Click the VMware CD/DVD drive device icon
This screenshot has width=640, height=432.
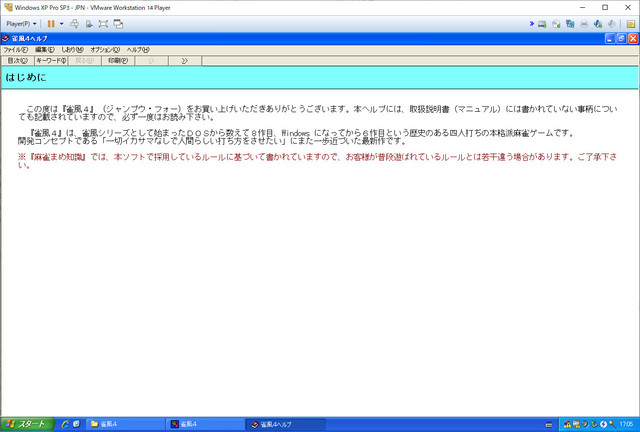coord(556,24)
